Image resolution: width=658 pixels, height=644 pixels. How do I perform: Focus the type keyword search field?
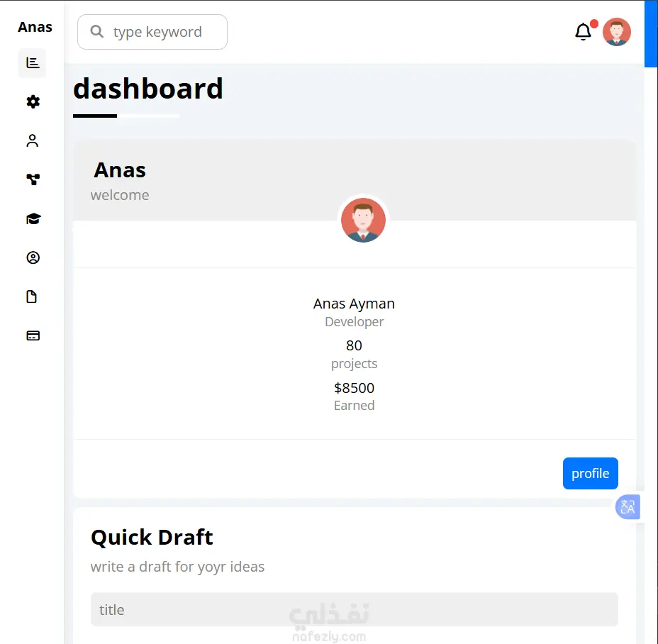[152, 32]
